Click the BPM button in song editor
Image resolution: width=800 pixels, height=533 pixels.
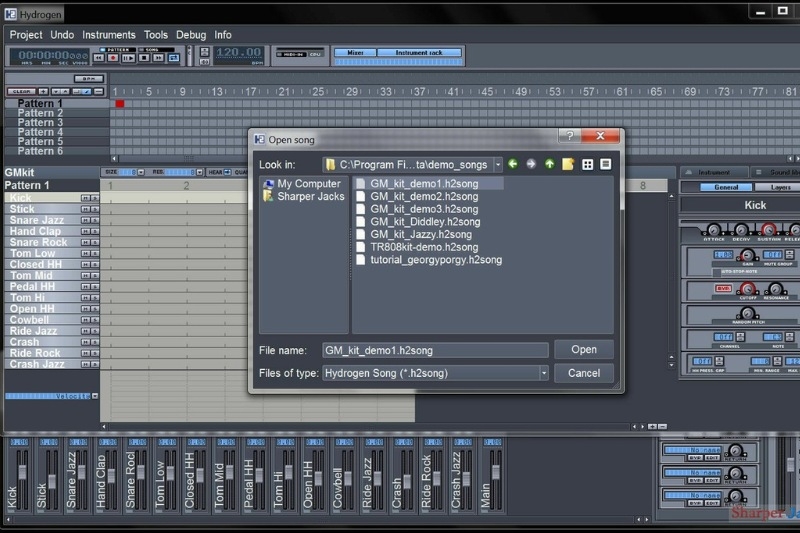pos(89,79)
